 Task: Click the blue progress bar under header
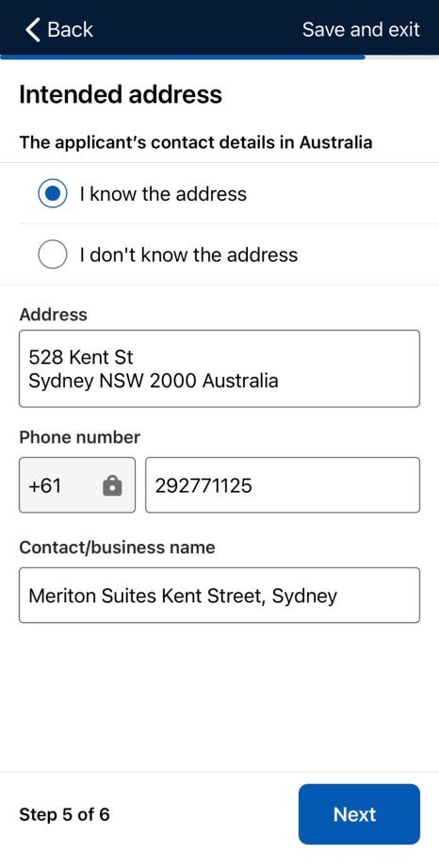click(183, 57)
